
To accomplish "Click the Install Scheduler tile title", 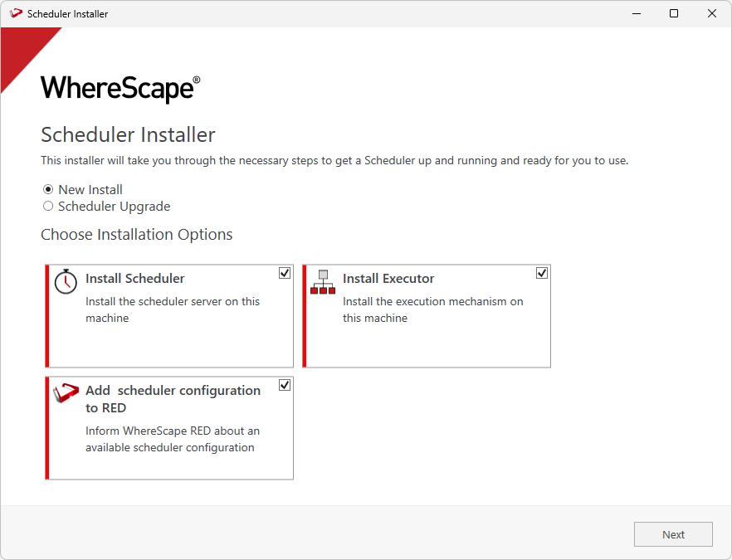I will pyautogui.click(x=135, y=279).
